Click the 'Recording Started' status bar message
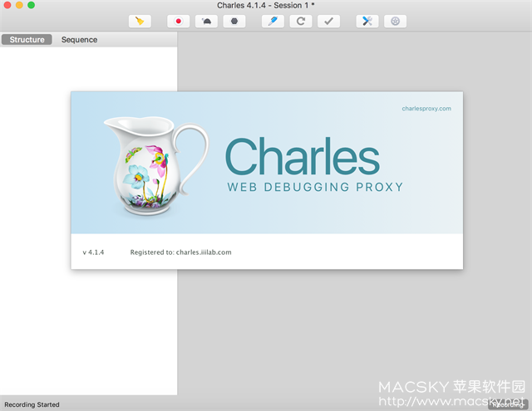Viewport: 532px width, 411px height. coord(32,404)
